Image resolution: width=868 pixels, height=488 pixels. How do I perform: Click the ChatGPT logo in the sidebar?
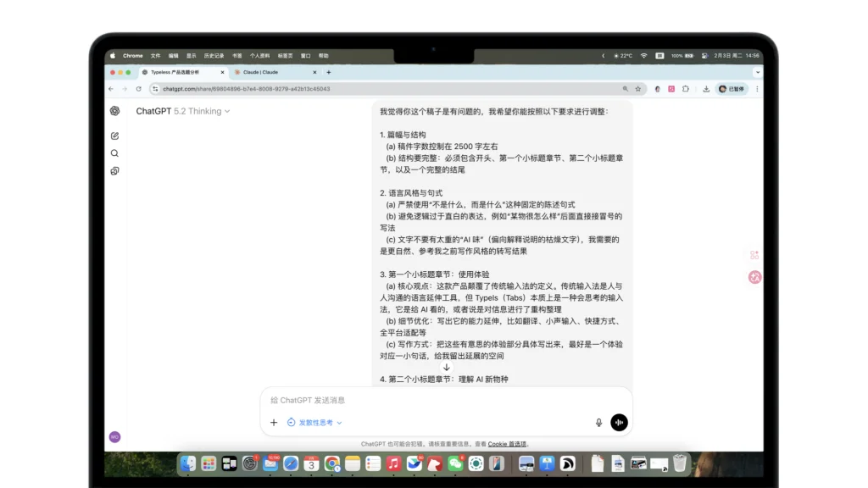pos(114,111)
